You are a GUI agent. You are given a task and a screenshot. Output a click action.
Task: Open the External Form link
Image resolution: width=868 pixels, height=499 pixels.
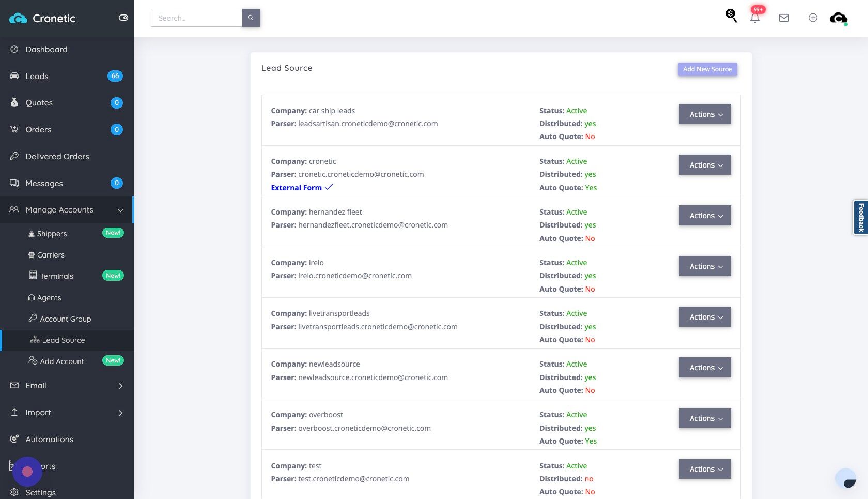click(297, 188)
